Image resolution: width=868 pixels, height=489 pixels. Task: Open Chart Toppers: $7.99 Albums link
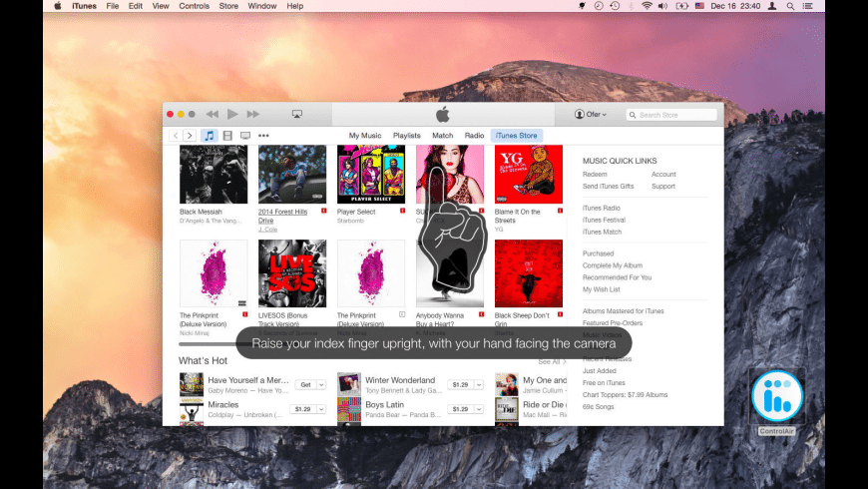(625, 395)
